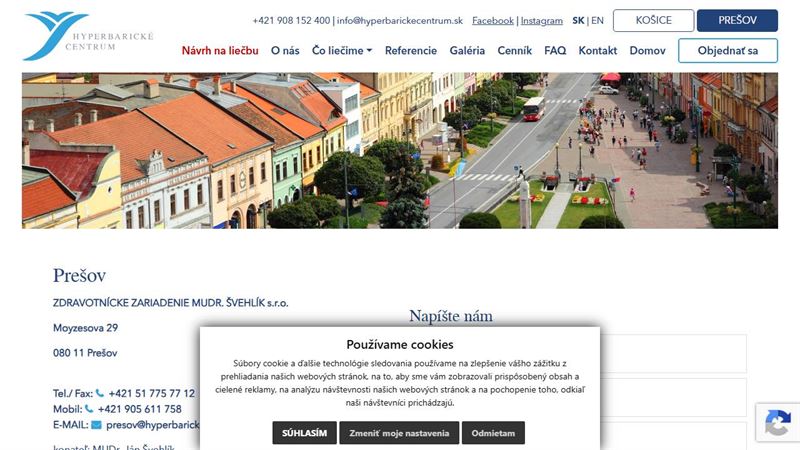Go to Domov page

point(647,51)
